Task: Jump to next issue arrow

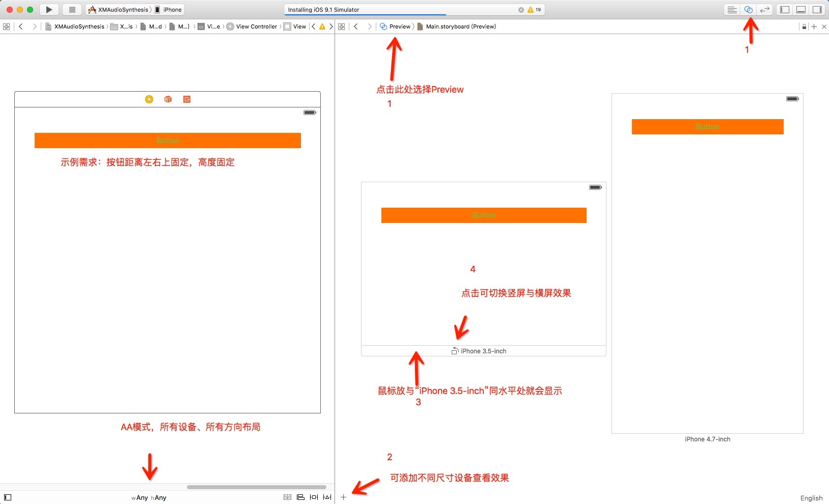Action: (x=331, y=26)
